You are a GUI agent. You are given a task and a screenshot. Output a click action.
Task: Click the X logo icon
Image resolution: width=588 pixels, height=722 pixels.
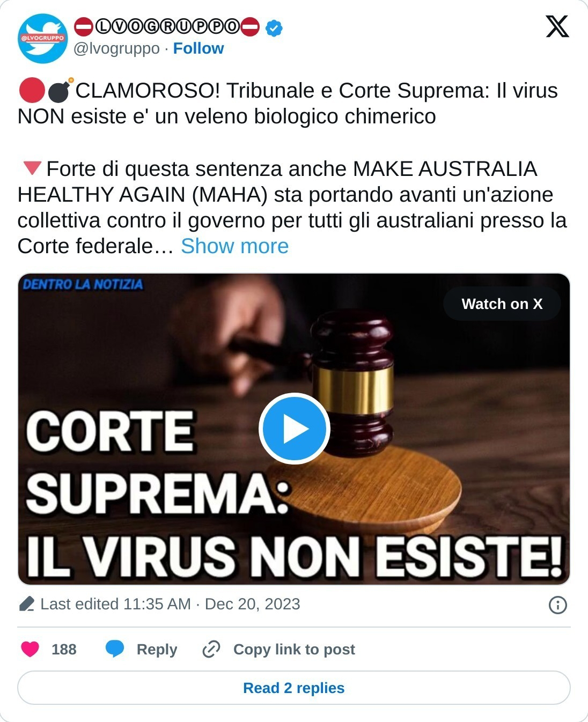point(557,26)
